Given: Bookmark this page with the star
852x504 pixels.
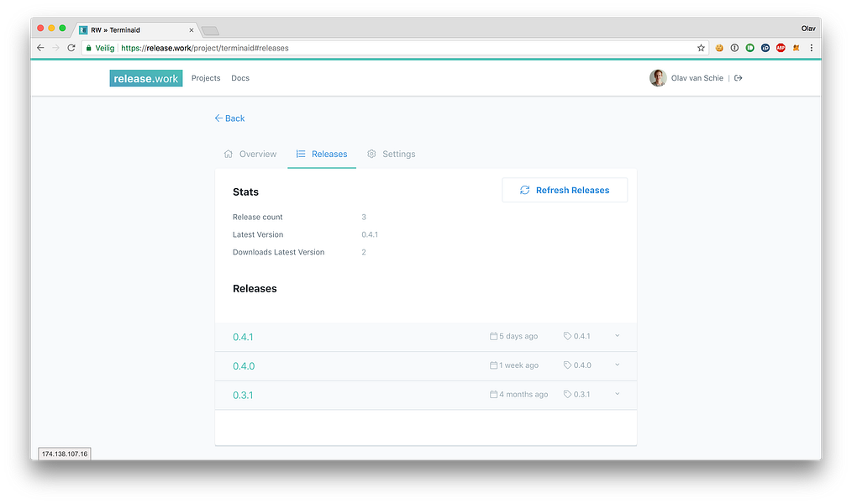Looking at the screenshot, I should pyautogui.click(x=701, y=48).
